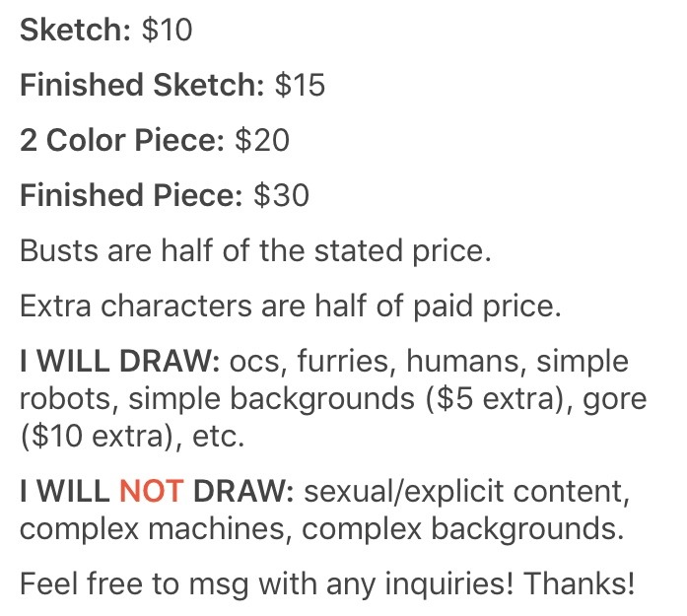Click the $30 price text

[281, 195]
